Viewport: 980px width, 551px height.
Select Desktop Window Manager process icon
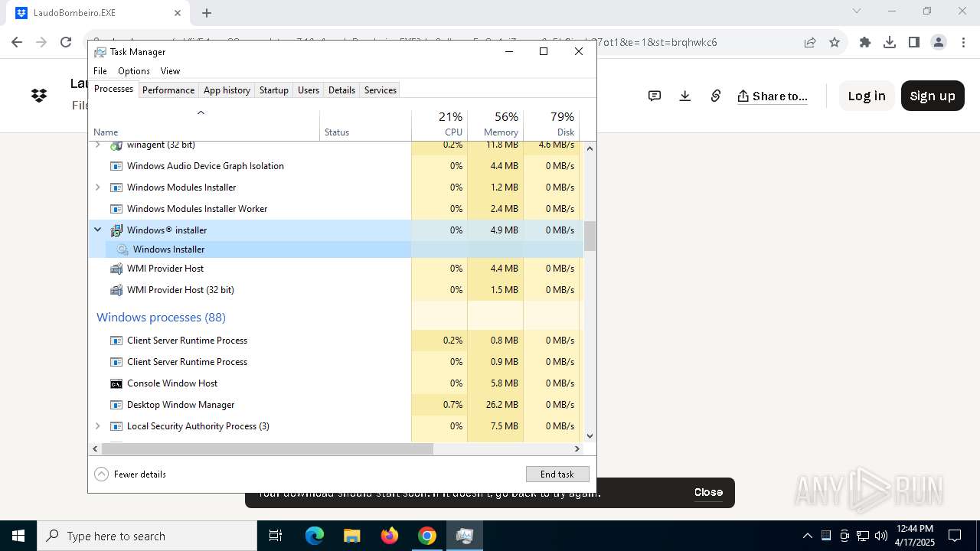point(116,405)
